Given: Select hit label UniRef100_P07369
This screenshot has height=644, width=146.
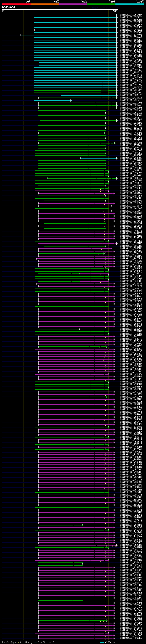Looking at the screenshot, I should coord(131,452).
